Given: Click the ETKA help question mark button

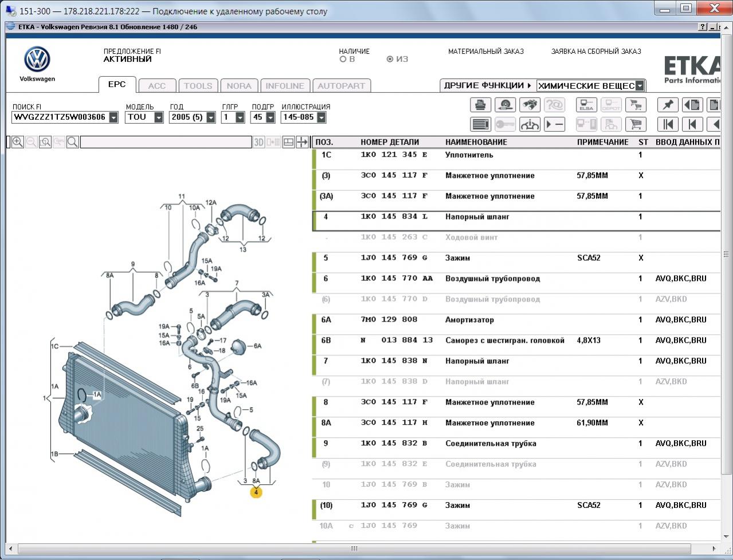Looking at the screenshot, I should click(x=703, y=27).
